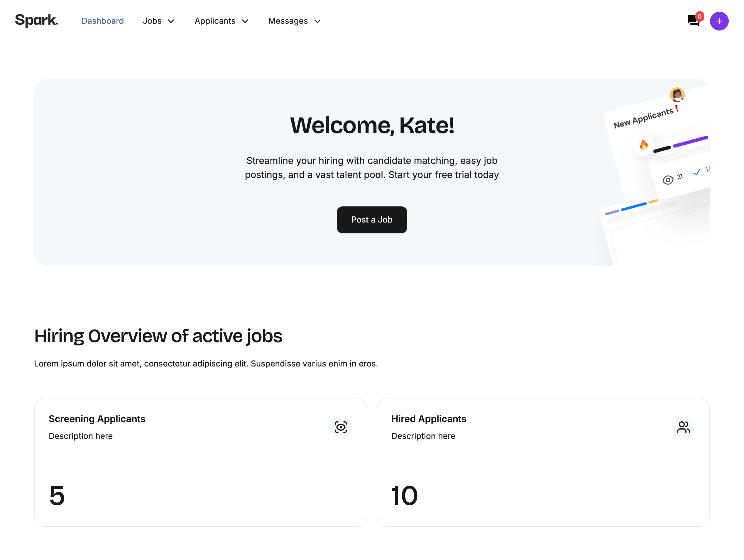Click the New Applicants label in illustration

point(643,118)
